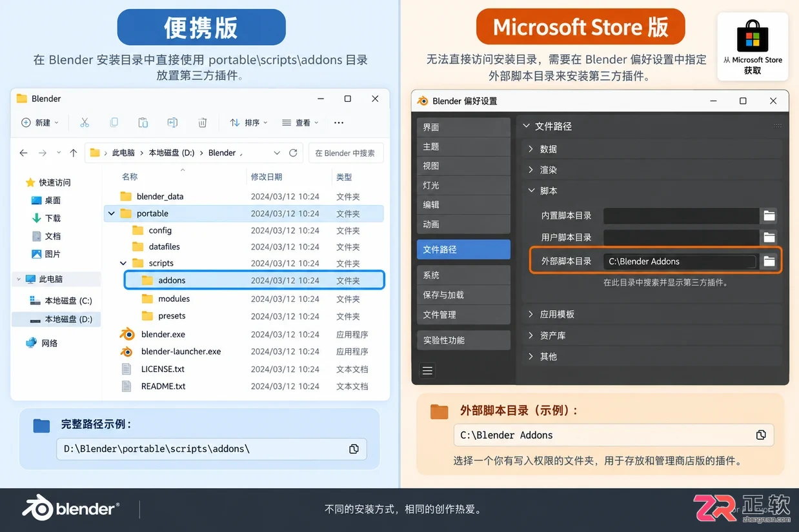
Task: Refresh the Blender folder view
Action: (x=293, y=153)
